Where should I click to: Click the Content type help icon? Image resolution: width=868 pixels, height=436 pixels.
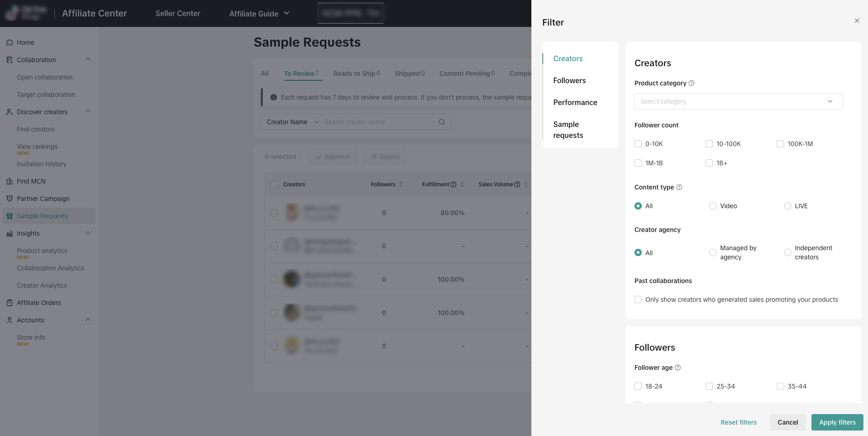pyautogui.click(x=679, y=187)
